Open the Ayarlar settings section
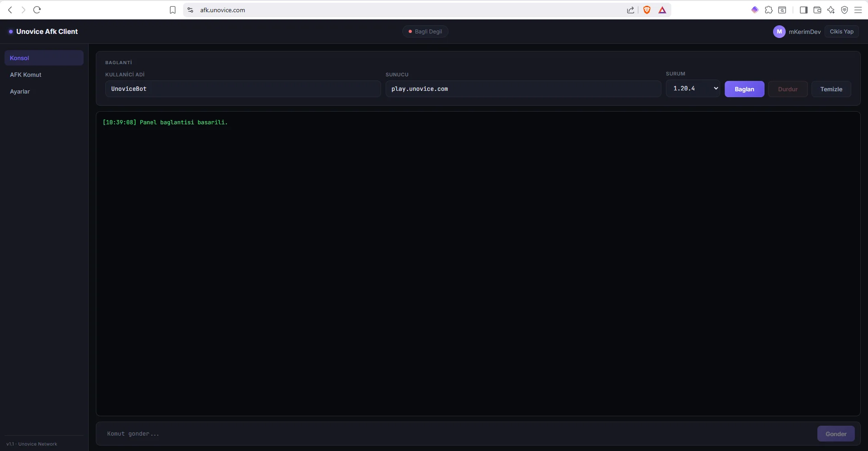This screenshot has height=451, width=868. [44, 91]
